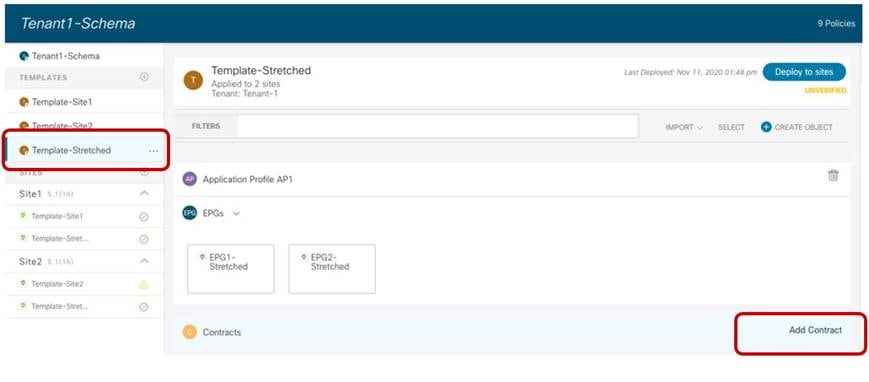This screenshot has height=382, width=869.
Task: Click green check status for Site1 Template-Site1
Action: 144,217
